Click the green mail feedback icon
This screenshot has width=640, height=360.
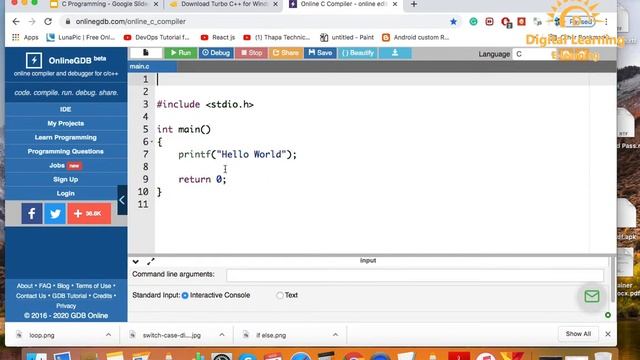(591, 296)
